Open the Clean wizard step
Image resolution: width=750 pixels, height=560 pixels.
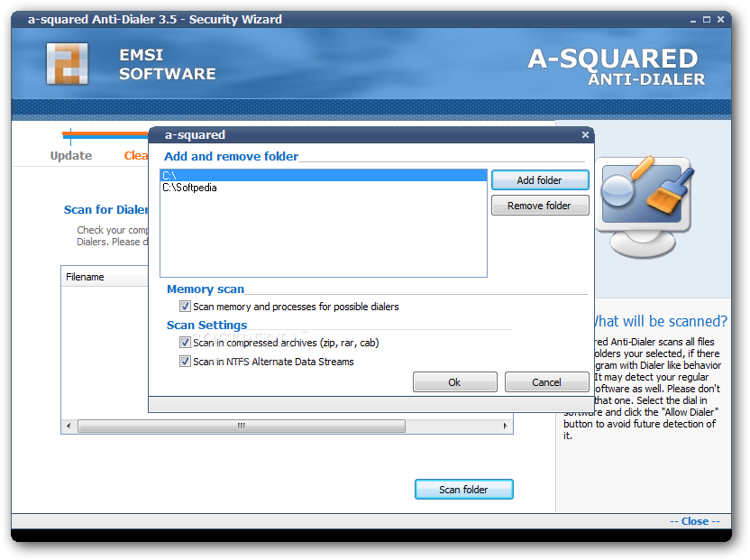click(x=136, y=155)
